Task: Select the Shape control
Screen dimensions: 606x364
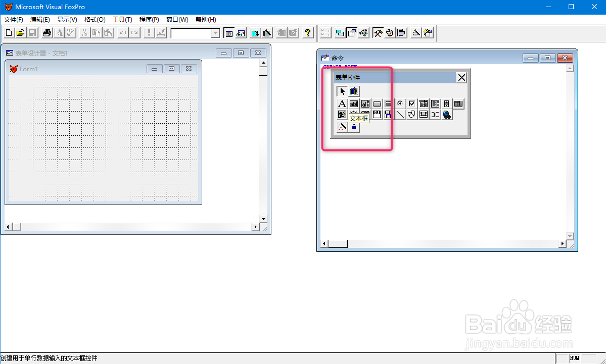Action: [x=412, y=115]
